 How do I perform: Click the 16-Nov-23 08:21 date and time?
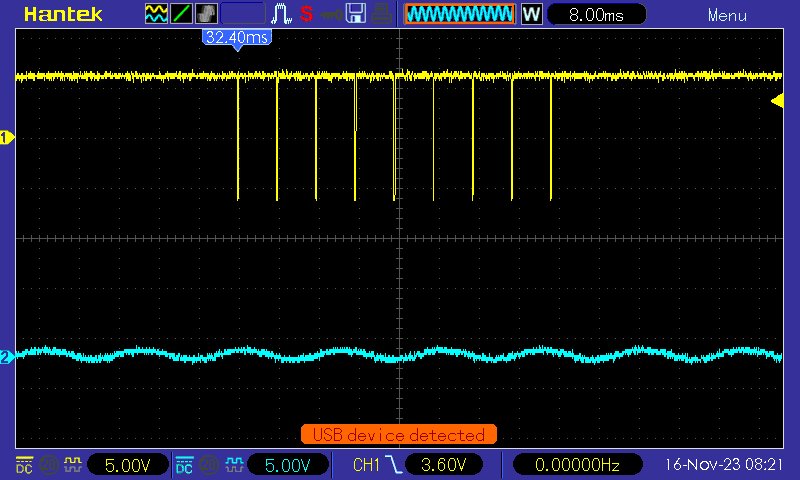[723, 465]
